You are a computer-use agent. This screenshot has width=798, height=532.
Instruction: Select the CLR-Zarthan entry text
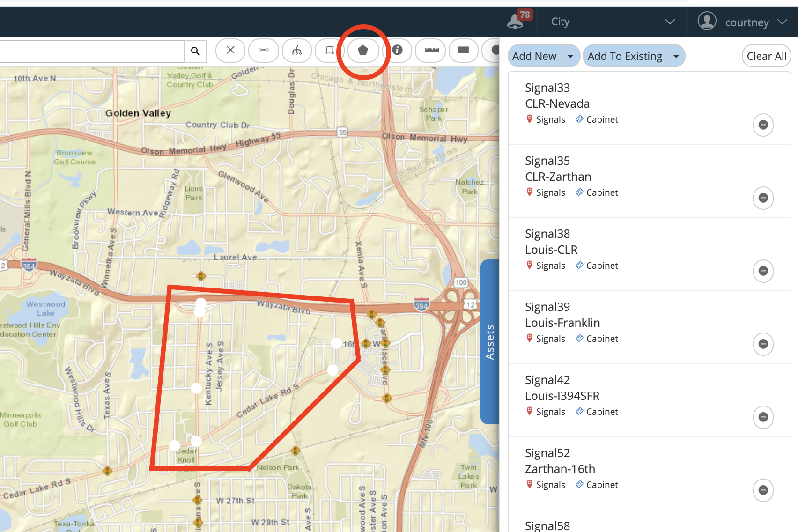(x=558, y=177)
